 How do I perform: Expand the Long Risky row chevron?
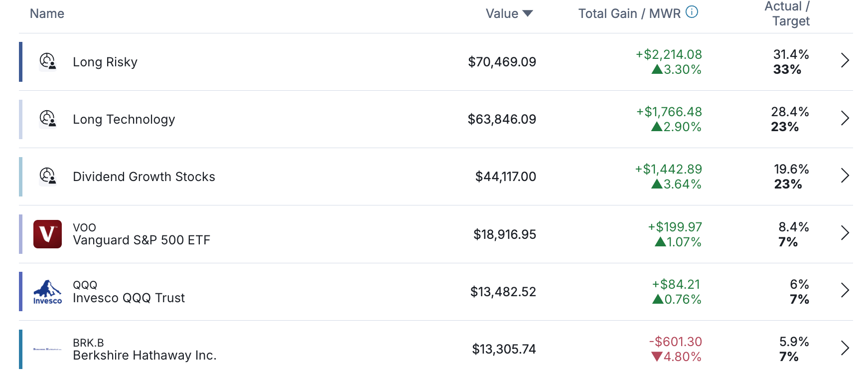pos(845,61)
